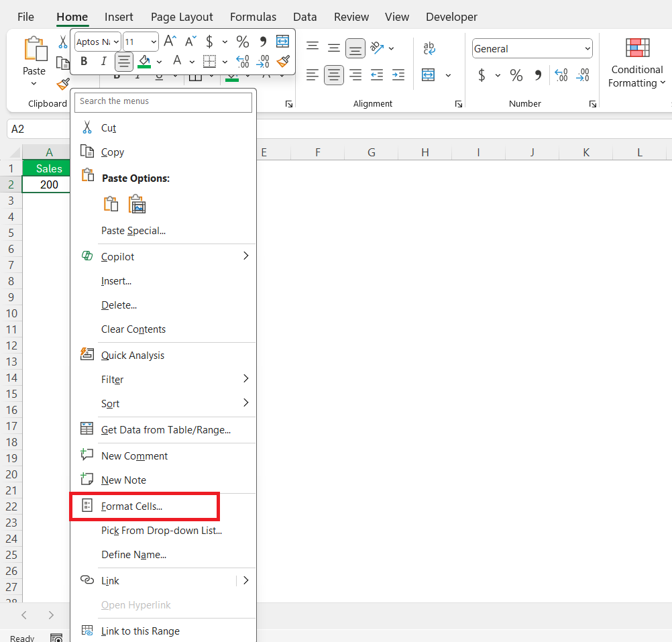Toggle Center alignment in the mini toolbar
672x642 pixels.
point(124,62)
